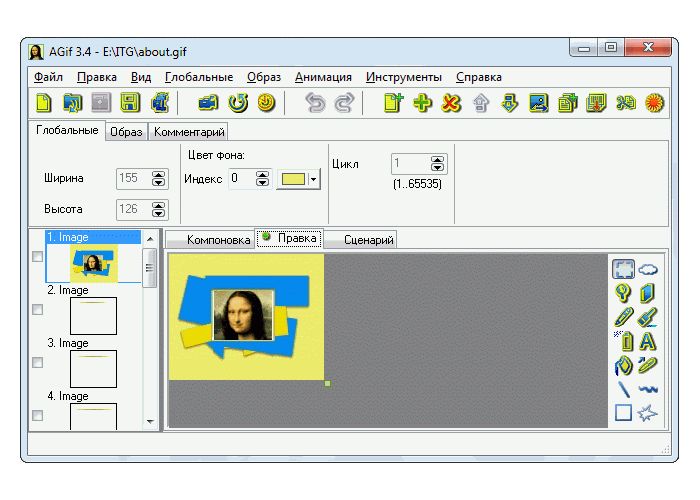Image resolution: width=700 pixels, height=500 pixels.
Task: Tick the checkbox beside 4. Image
Action: 38,416
